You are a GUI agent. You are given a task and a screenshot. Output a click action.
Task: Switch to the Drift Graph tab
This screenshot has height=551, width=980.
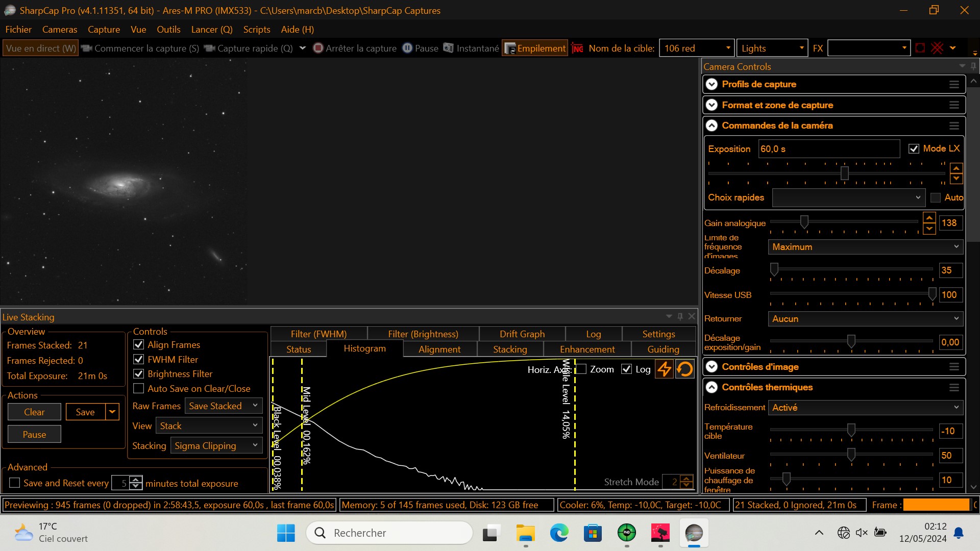tap(522, 334)
